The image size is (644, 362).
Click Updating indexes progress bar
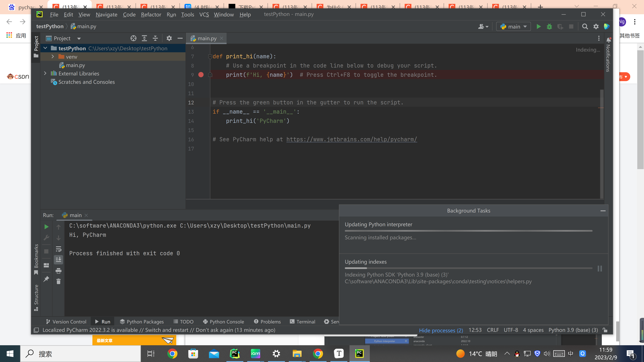pyautogui.click(x=468, y=268)
